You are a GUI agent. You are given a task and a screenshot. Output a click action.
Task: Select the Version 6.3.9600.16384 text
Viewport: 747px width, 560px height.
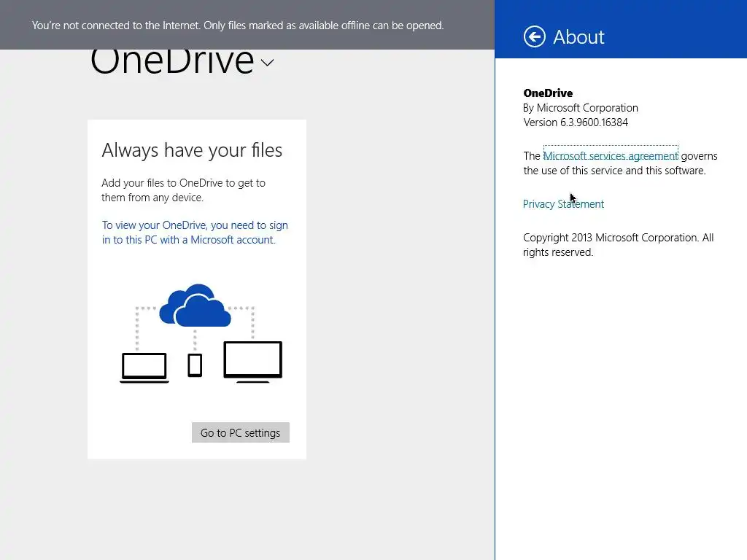[x=576, y=122]
